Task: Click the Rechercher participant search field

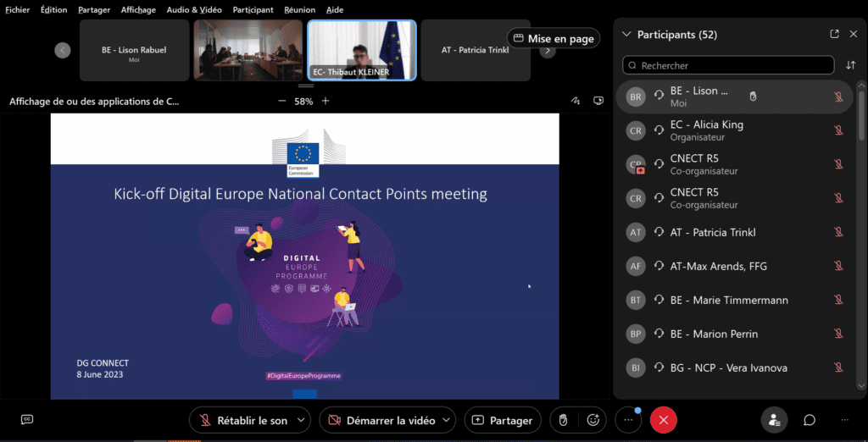Action: (x=729, y=65)
